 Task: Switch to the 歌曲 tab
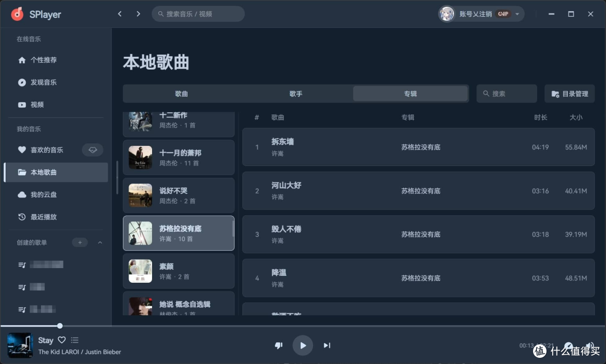click(x=181, y=94)
